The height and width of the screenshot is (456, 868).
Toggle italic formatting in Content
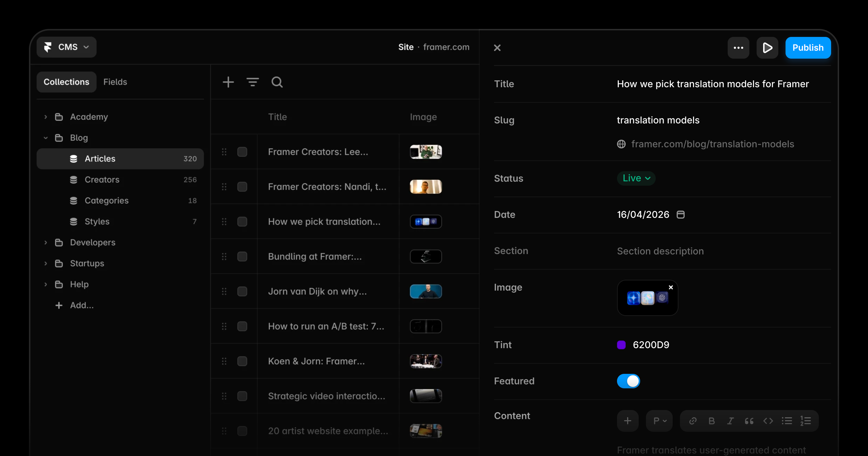pos(730,421)
